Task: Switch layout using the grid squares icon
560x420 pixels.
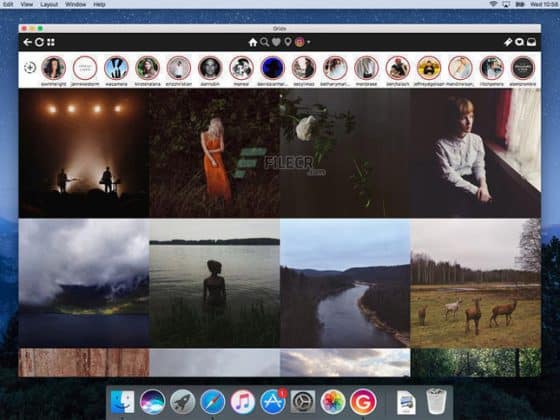Action: 51,42
